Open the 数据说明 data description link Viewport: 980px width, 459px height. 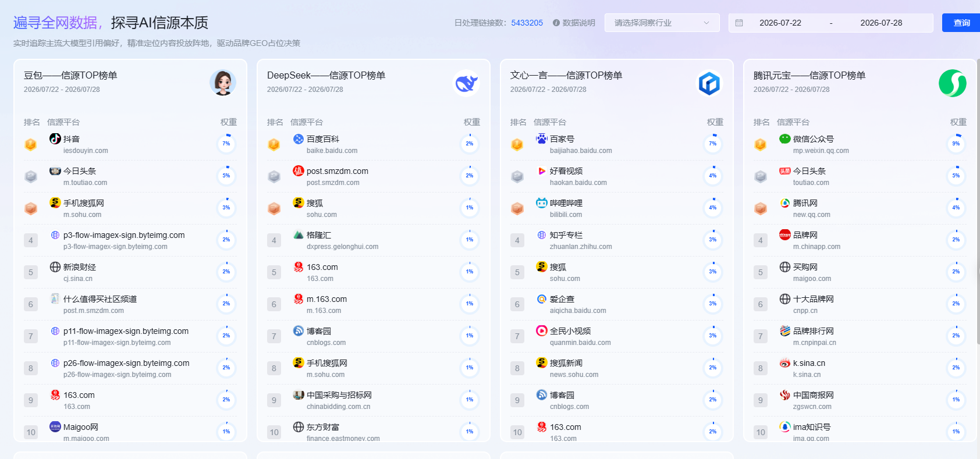[579, 23]
